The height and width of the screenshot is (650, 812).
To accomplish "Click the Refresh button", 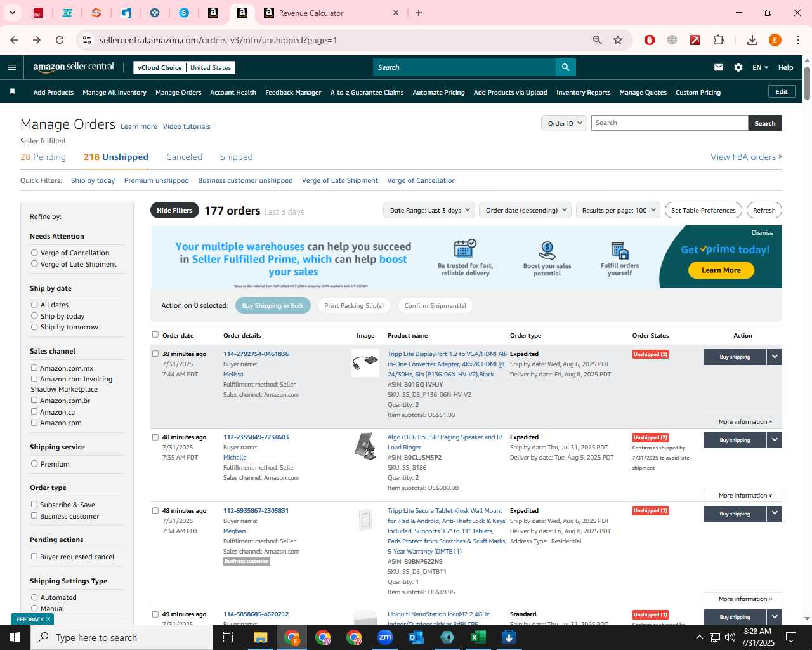I will (x=764, y=210).
